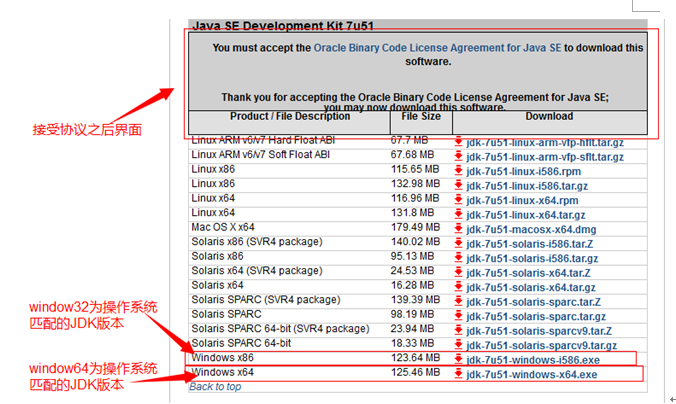This screenshot has height=404, width=676.
Task: Download jdk-7u51-windows-i586.exe installer
Action: pyautogui.click(x=533, y=360)
